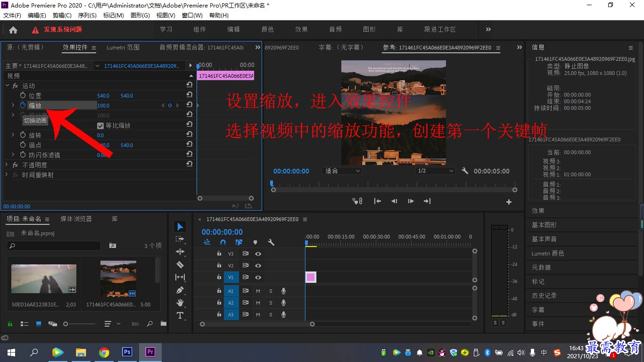This screenshot has width=644, height=362.
Task: Select the Slip tool
Action: click(180, 277)
